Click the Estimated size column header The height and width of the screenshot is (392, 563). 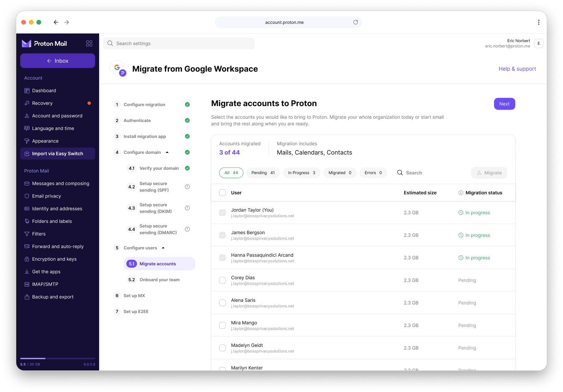420,193
